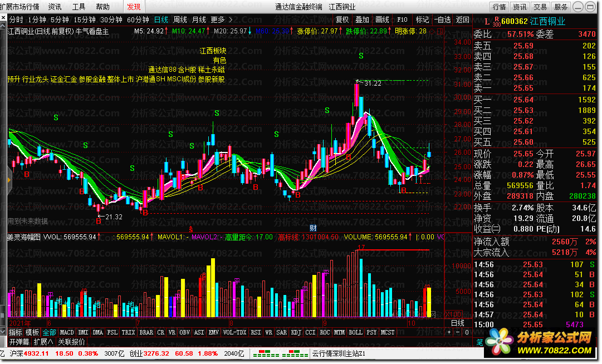
Task: Click the 江西板块 sector tag
Action: (213, 51)
